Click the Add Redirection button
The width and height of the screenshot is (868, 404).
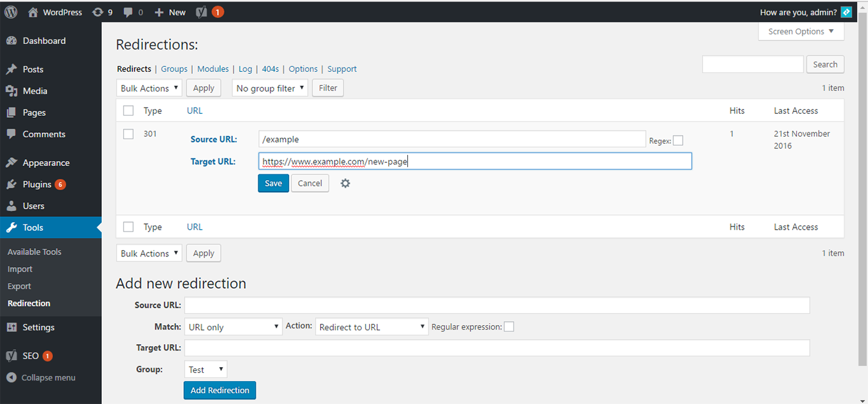point(220,390)
